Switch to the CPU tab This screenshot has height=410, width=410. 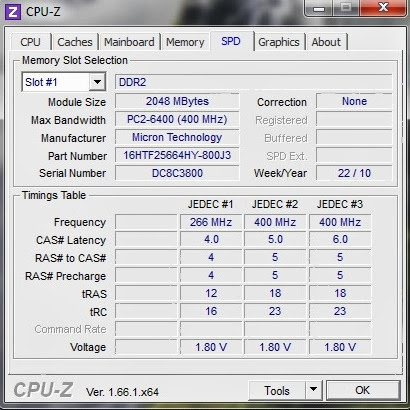(30, 42)
